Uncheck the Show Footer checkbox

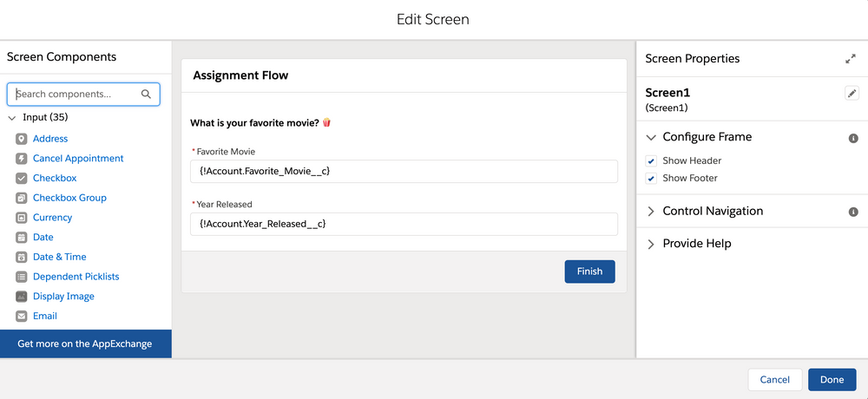[x=651, y=178]
